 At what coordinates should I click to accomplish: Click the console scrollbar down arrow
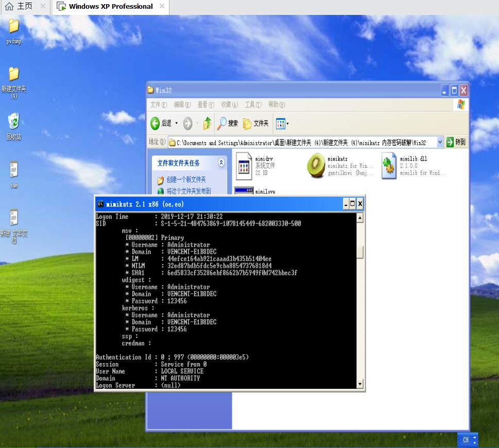point(360,384)
